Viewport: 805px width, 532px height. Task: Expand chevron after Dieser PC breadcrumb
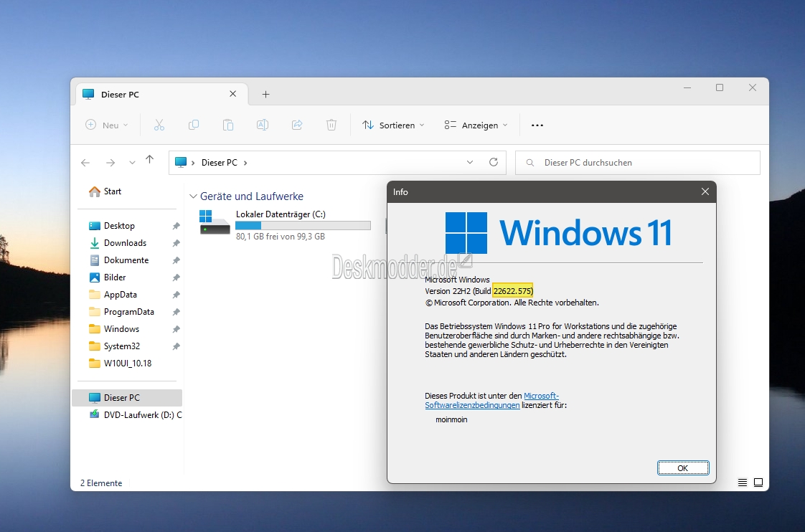(x=245, y=163)
